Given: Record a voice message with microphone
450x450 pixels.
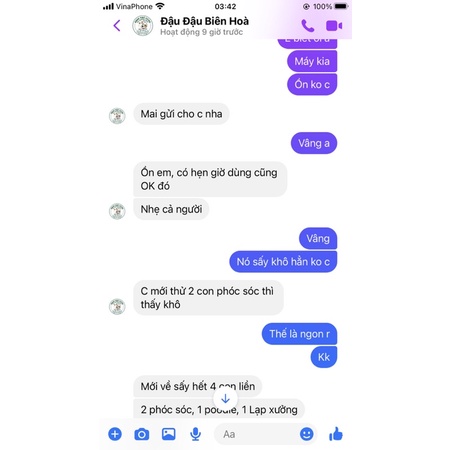Looking at the screenshot, I should pyautogui.click(x=195, y=434).
